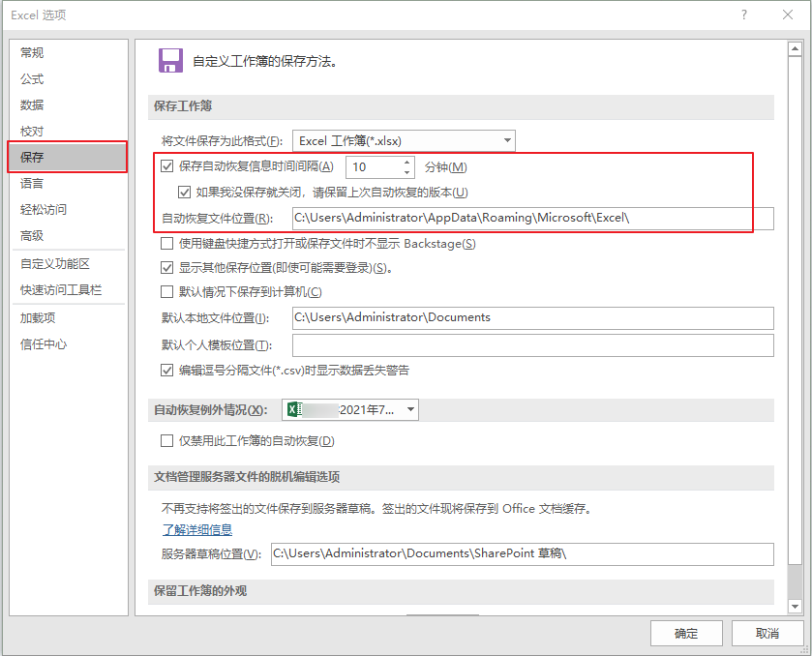This screenshot has height=656, width=812.
Task: Click the help question mark icon
Action: coord(744,15)
